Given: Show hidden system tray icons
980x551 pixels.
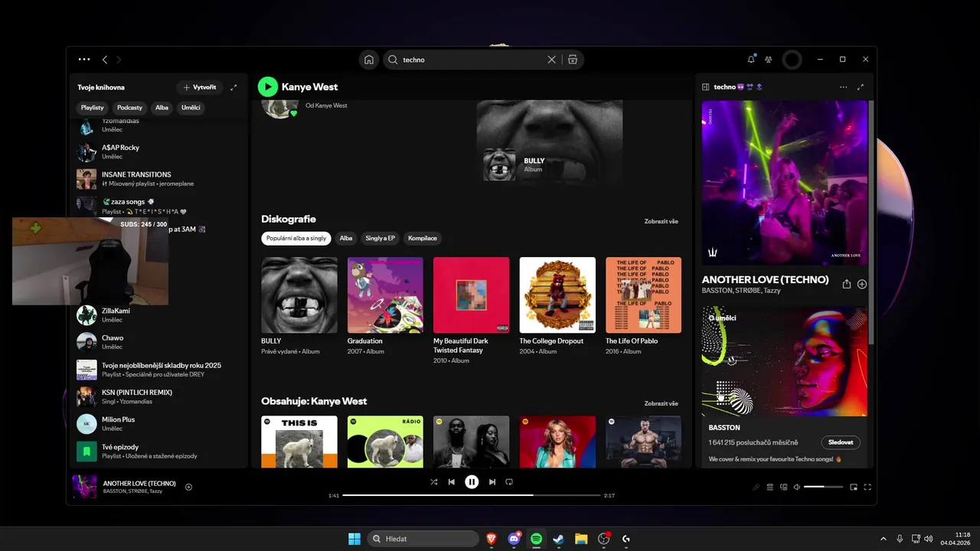Looking at the screenshot, I should (x=884, y=539).
